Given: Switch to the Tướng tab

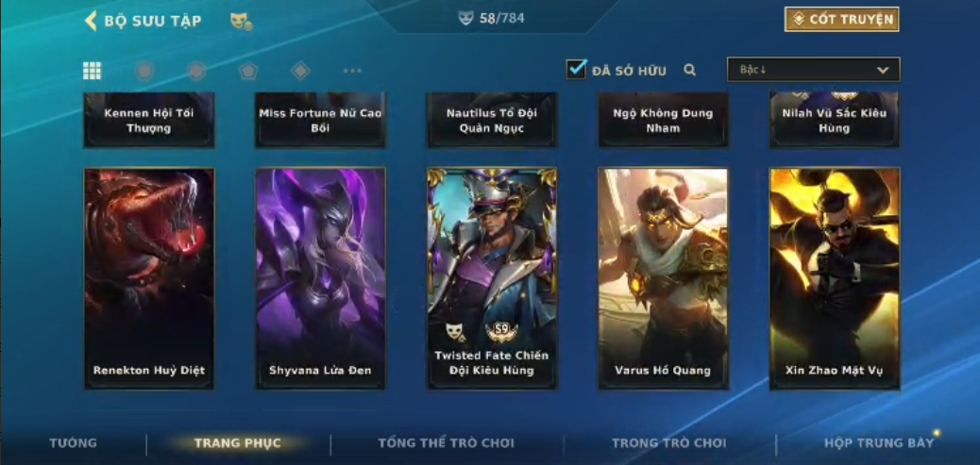Looking at the screenshot, I should point(73,443).
